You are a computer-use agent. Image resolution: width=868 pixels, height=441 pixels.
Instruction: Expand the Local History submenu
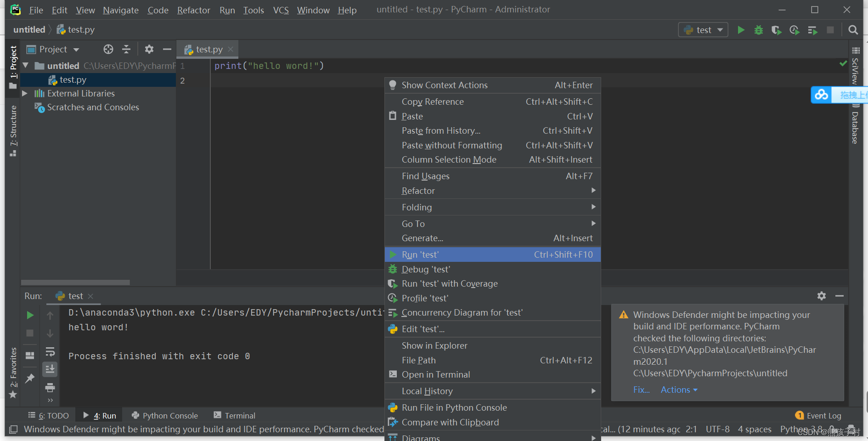tap(492, 391)
